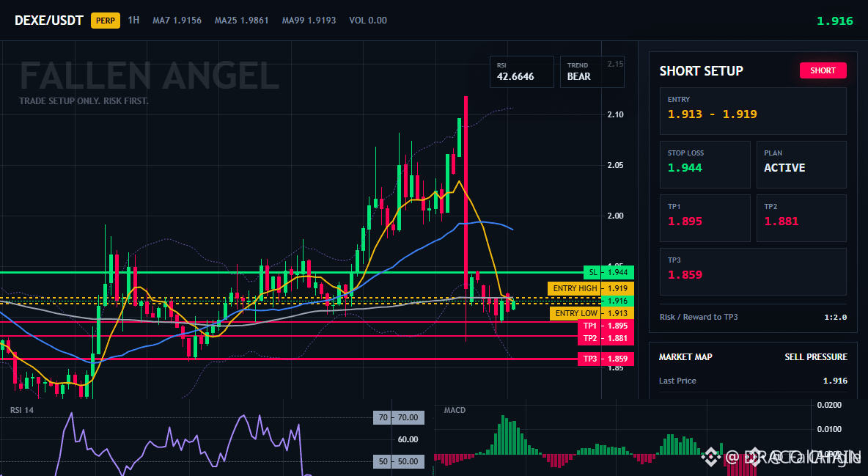
Task: Click the MACD 0.0200 axis label
Action: 829,405
